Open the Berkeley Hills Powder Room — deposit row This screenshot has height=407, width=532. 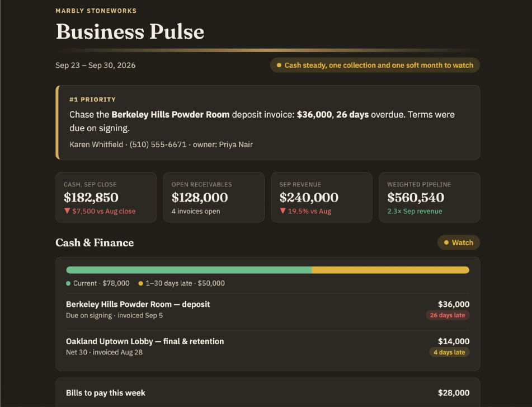268,310
